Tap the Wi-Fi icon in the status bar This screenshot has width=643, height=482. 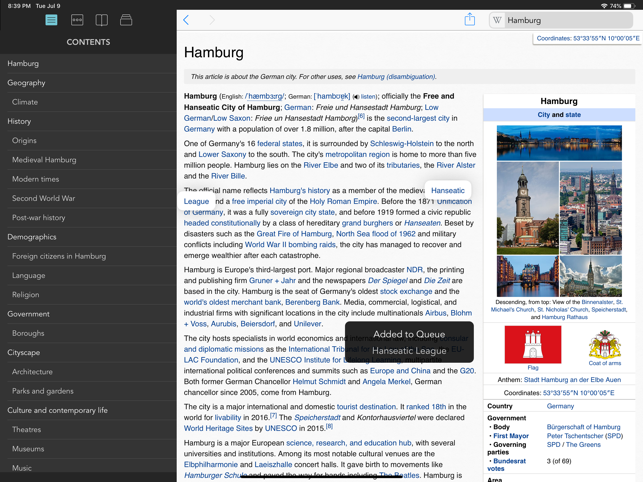[x=604, y=6]
